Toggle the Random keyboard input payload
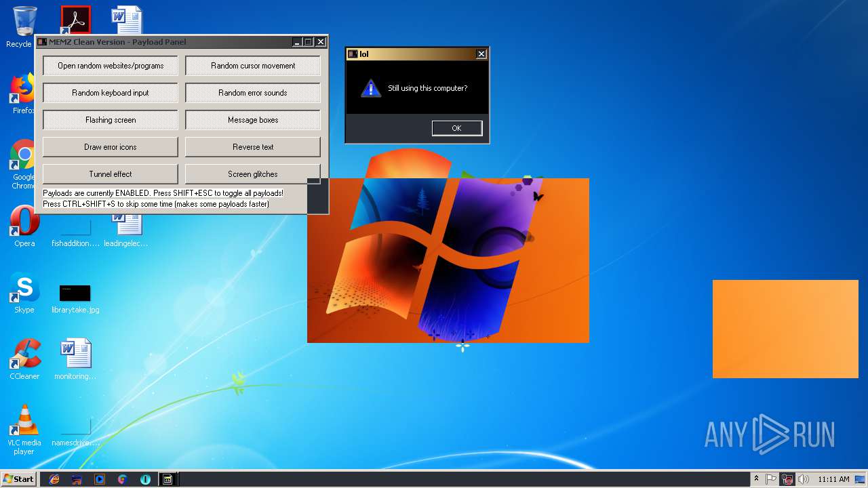 [111, 93]
